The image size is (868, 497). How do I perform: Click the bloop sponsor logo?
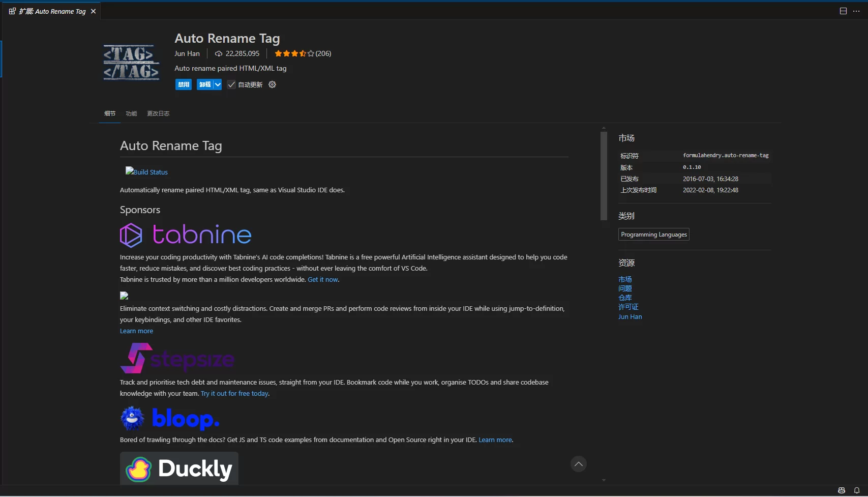click(170, 418)
